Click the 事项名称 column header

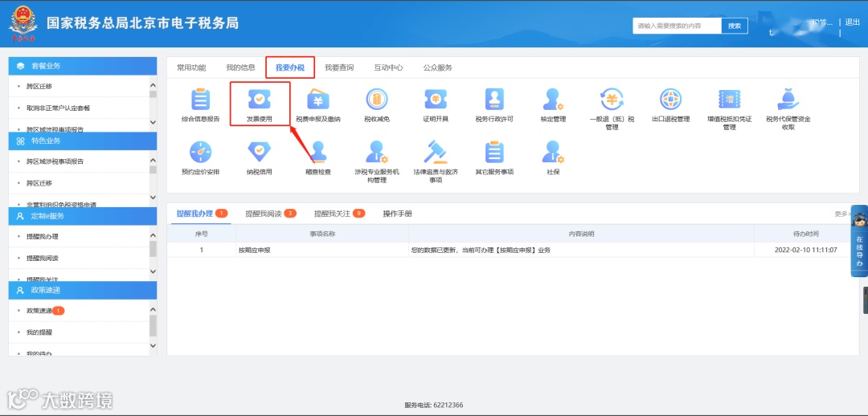(322, 234)
